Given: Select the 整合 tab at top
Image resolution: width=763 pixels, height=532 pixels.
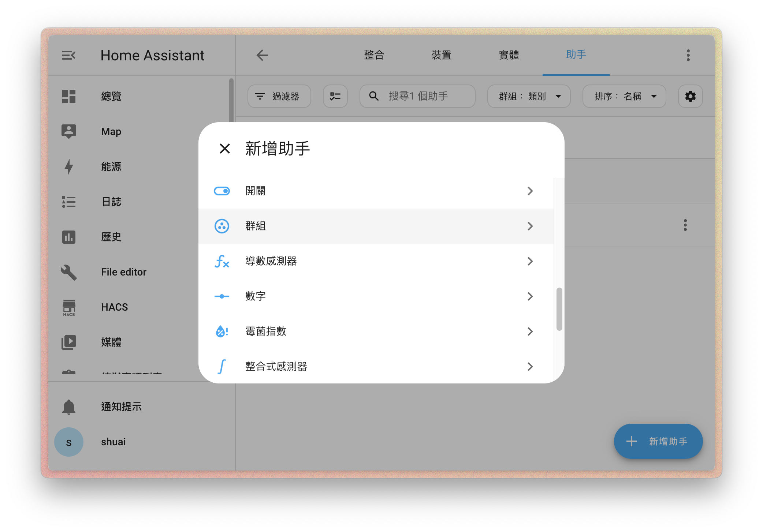Looking at the screenshot, I should (x=373, y=55).
